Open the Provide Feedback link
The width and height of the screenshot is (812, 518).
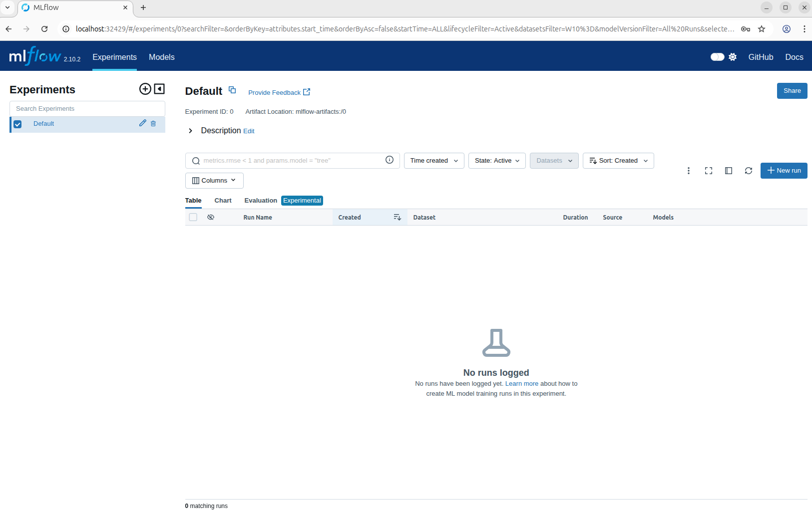coord(279,92)
